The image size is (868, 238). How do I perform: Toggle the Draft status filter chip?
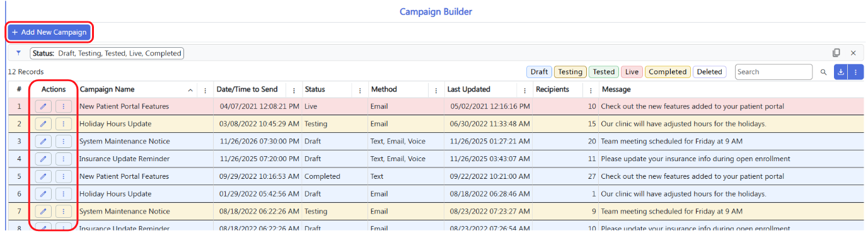539,72
